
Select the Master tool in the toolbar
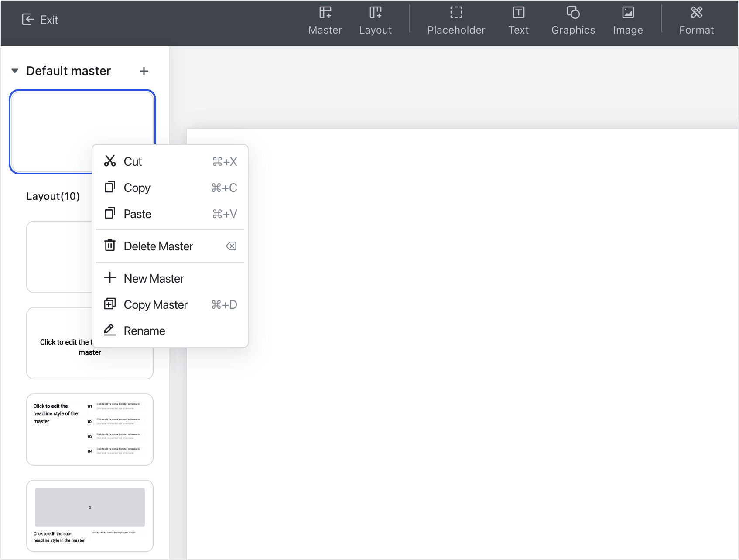pos(325,20)
